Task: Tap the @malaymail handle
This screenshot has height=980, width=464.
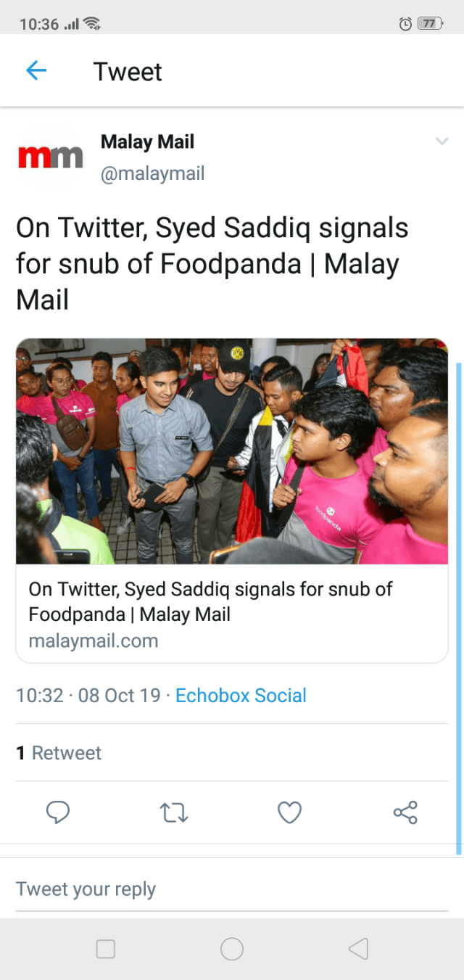Action: point(152,174)
